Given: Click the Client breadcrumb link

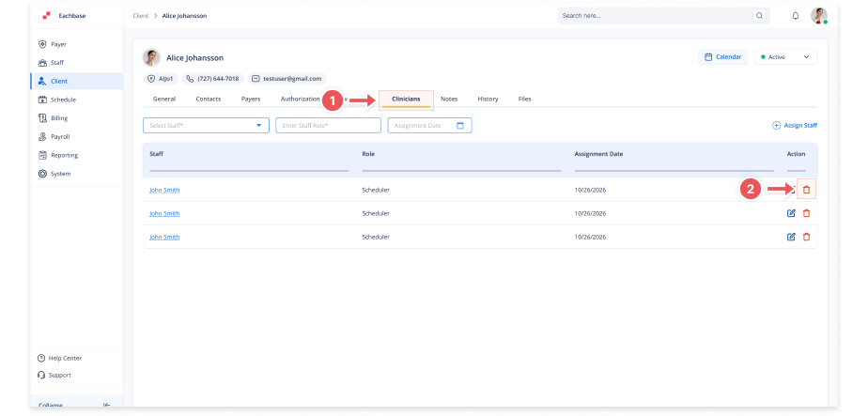Looking at the screenshot, I should pos(141,15).
